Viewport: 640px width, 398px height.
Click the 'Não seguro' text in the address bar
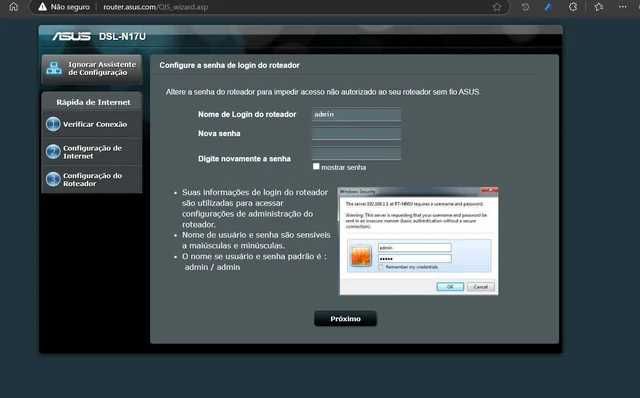tap(70, 7)
